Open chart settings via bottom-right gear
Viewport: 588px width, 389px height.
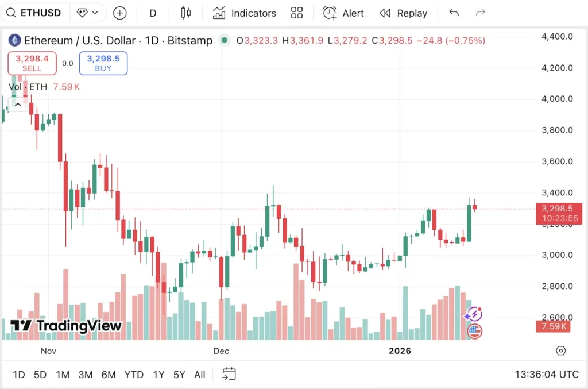(561, 351)
